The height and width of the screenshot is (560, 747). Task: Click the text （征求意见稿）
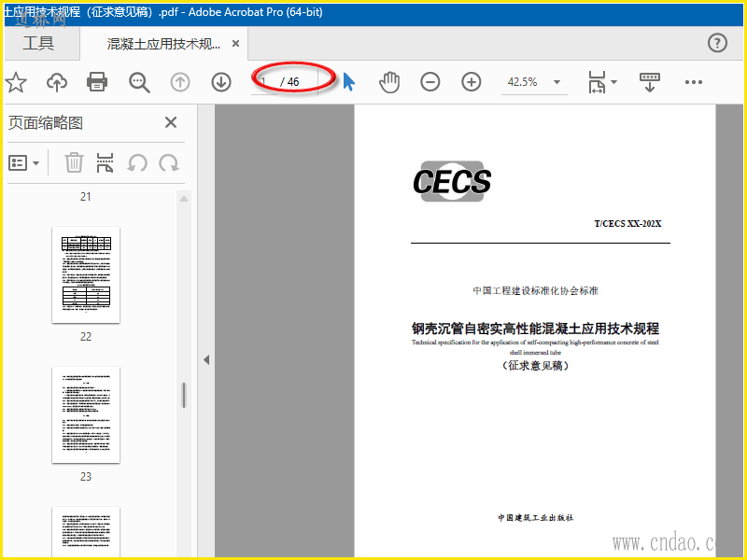(x=535, y=366)
